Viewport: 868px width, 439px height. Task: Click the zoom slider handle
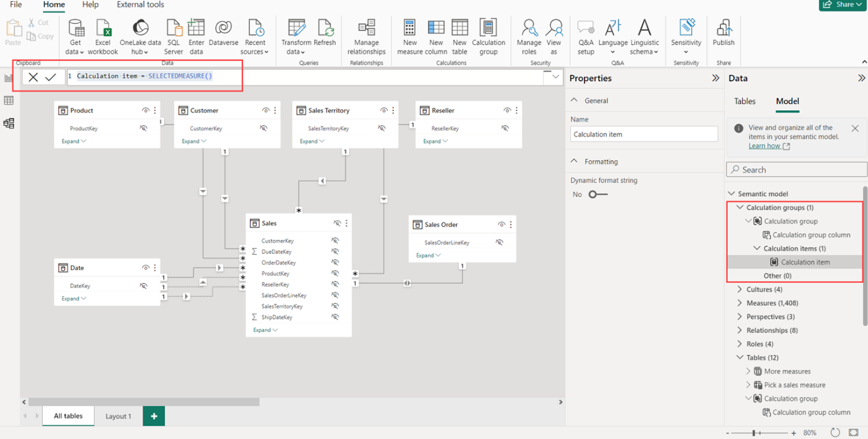[754, 433]
